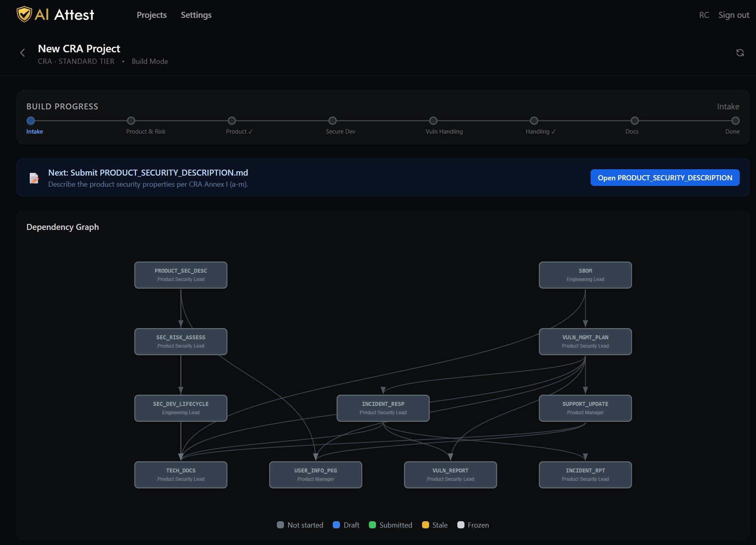Select the PRODUCT_SEC_DESC node in the graph
The image size is (756, 545).
tap(181, 275)
